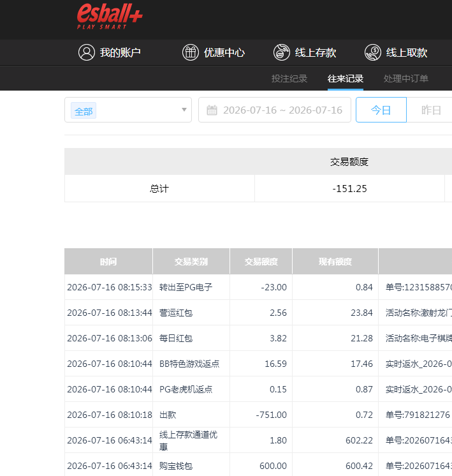Click the 活动名称:激射龙门 remark
The height and width of the screenshot is (476, 452).
coord(419,313)
